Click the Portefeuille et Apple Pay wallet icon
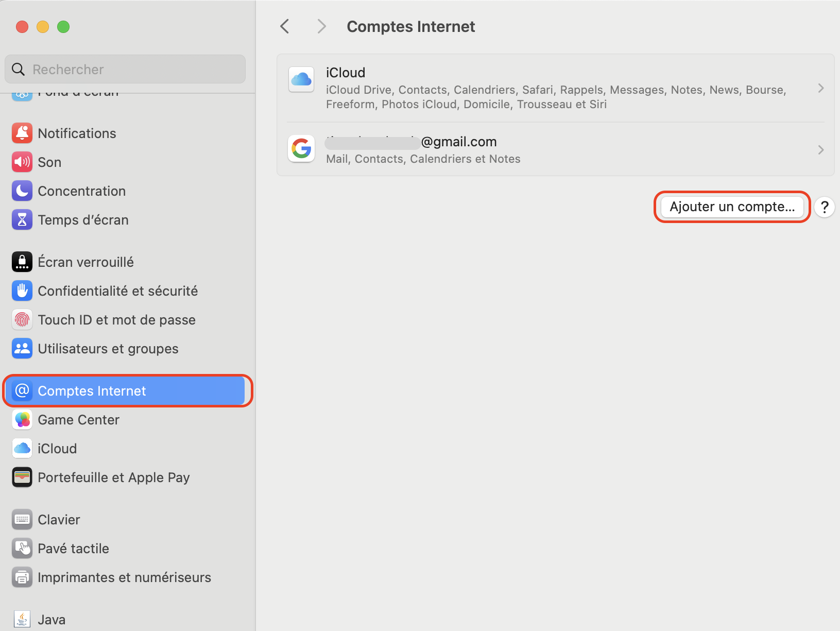This screenshot has width=840, height=631. 22,477
